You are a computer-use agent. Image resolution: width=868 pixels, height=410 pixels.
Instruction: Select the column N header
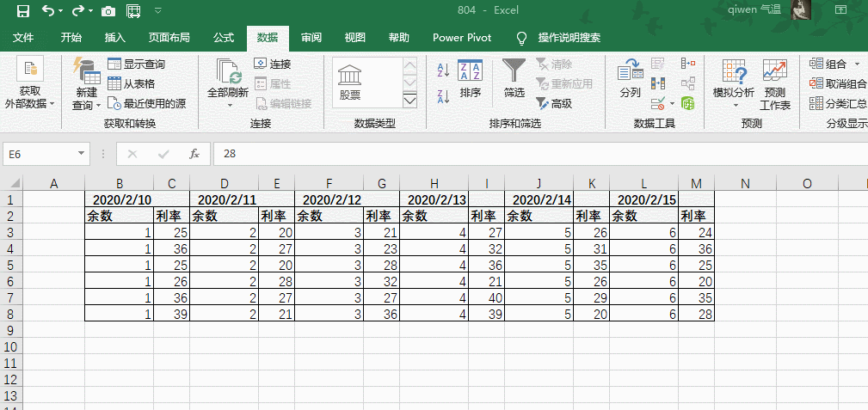pyautogui.click(x=745, y=183)
